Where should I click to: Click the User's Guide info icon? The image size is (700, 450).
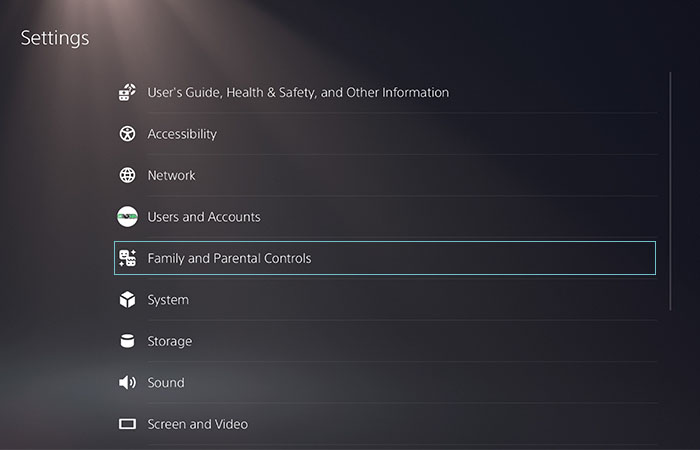point(127,92)
